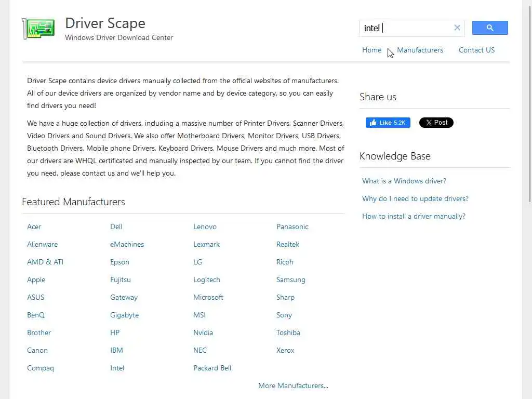
Task: Select the Lenovo manufacturer link
Action: tap(205, 227)
